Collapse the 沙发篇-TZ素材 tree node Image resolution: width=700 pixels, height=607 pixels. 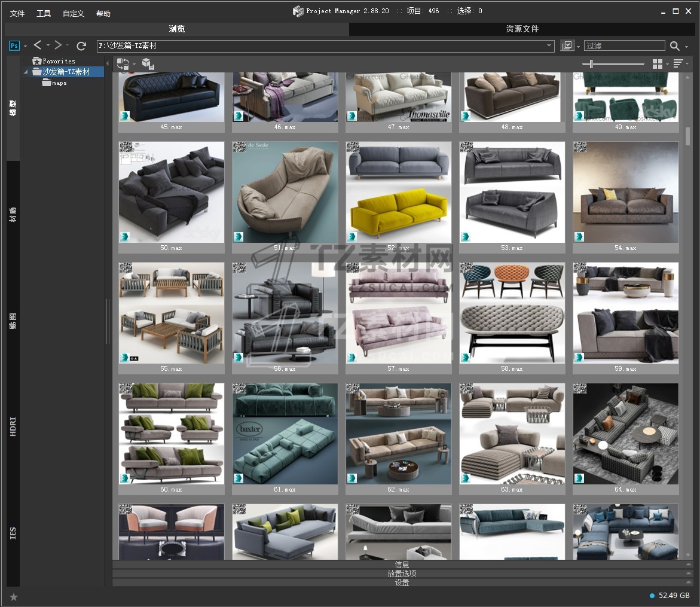coord(26,72)
